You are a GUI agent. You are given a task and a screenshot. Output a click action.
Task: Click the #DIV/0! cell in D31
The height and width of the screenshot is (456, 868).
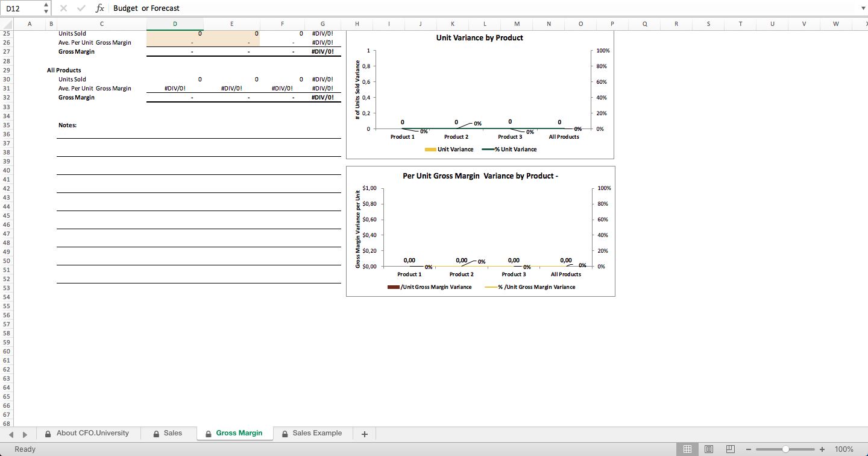click(175, 88)
